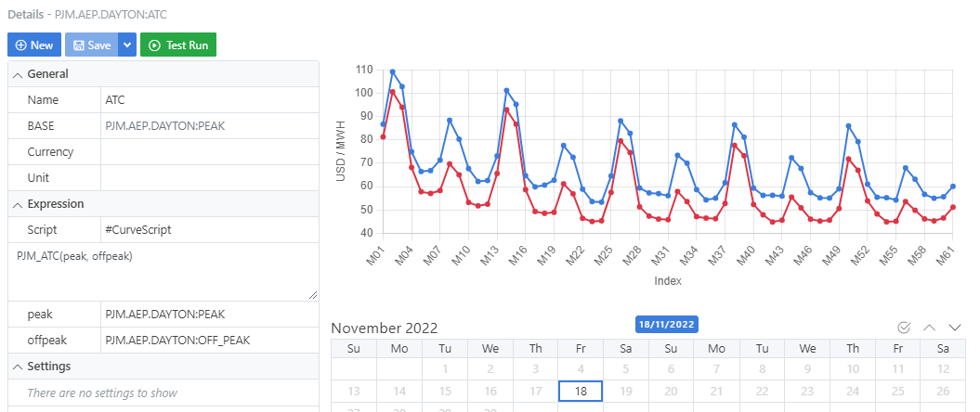The image size is (980, 412).
Task: Edit the Name field value ATC
Action: click(x=209, y=100)
